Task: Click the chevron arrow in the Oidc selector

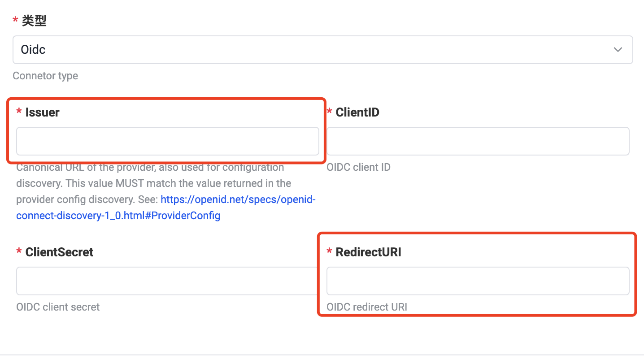Action: (x=618, y=50)
